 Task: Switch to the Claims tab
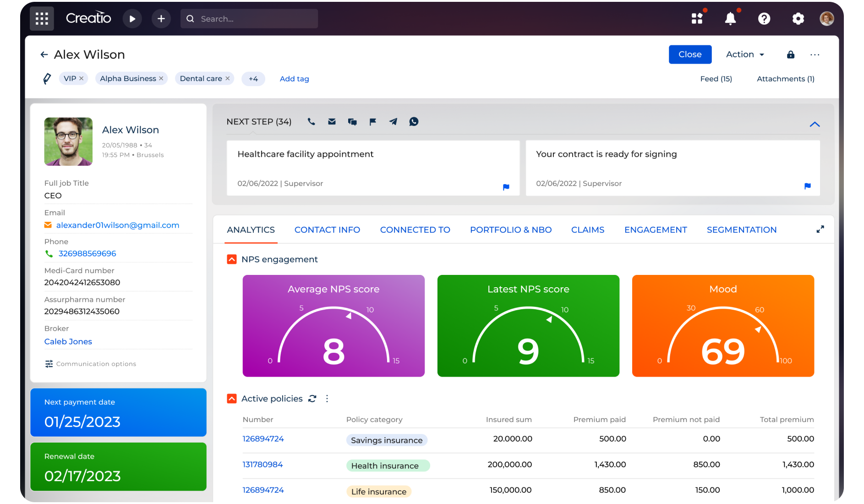point(587,230)
